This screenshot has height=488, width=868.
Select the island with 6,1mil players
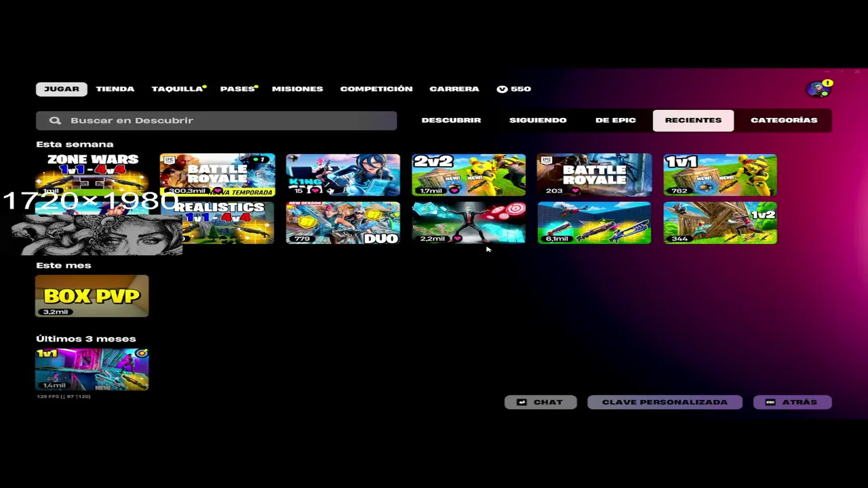(x=595, y=223)
